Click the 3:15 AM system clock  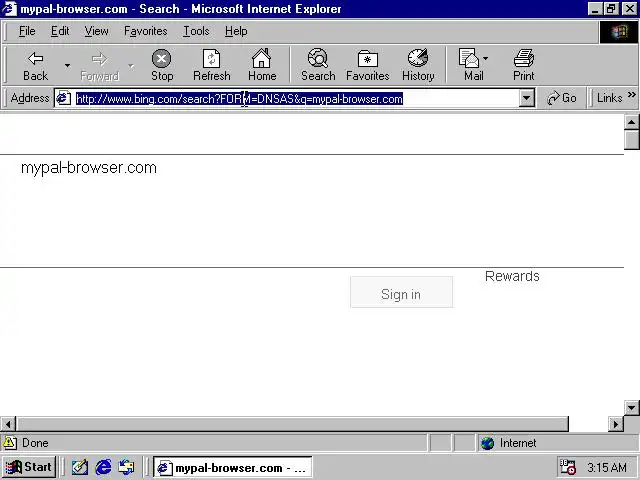point(607,467)
